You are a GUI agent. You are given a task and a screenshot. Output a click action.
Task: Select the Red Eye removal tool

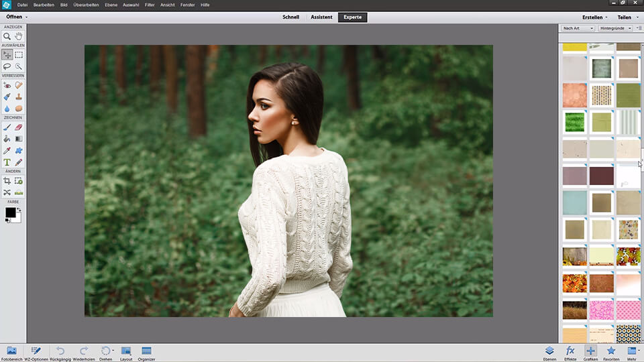tap(7, 85)
